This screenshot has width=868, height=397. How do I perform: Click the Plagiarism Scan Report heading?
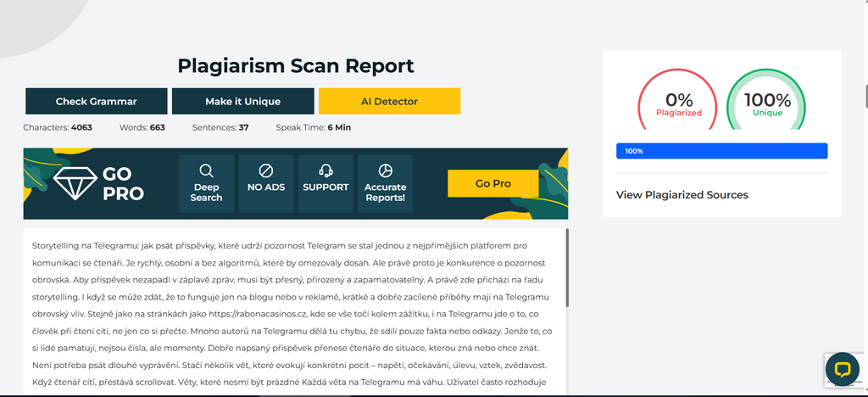pyautogui.click(x=295, y=66)
